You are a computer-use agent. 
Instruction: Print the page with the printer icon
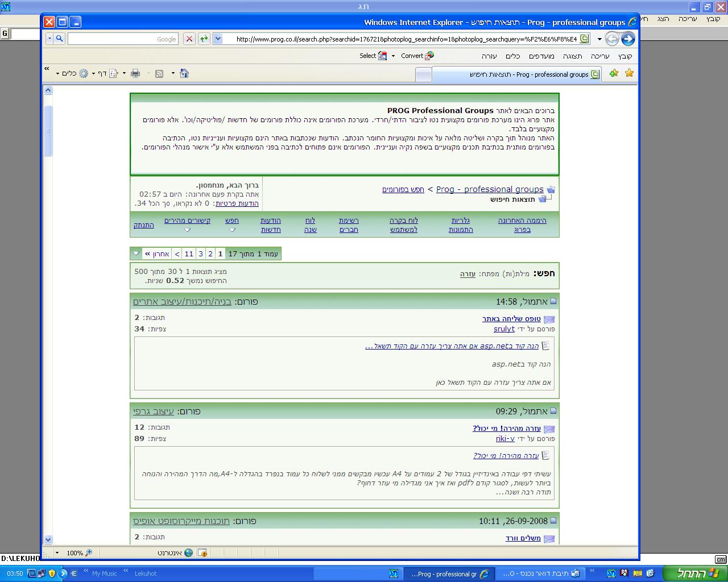[x=135, y=73]
